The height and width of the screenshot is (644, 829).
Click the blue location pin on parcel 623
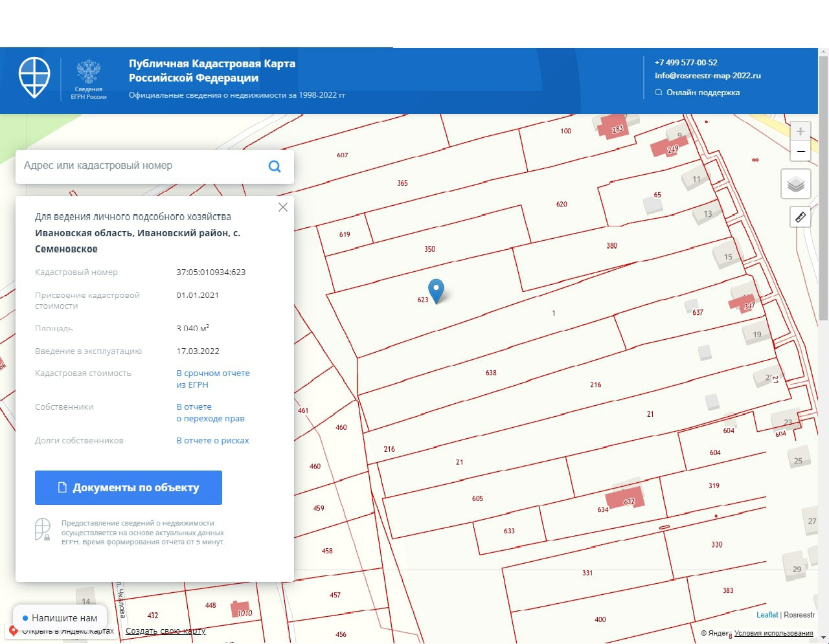point(437,291)
